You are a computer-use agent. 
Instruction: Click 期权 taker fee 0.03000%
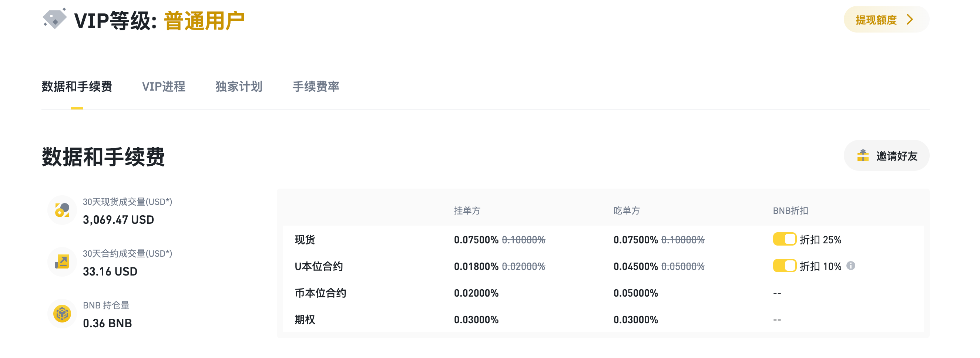pos(635,320)
